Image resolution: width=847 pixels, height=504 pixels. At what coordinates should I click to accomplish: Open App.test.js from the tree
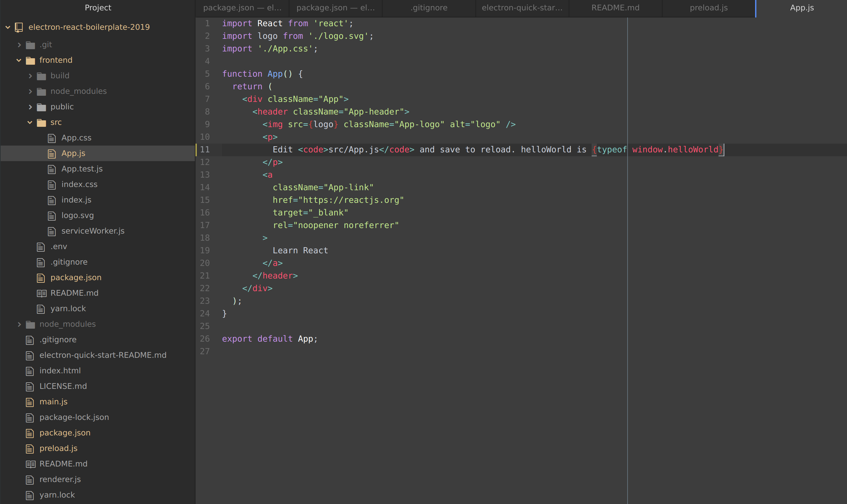click(82, 169)
